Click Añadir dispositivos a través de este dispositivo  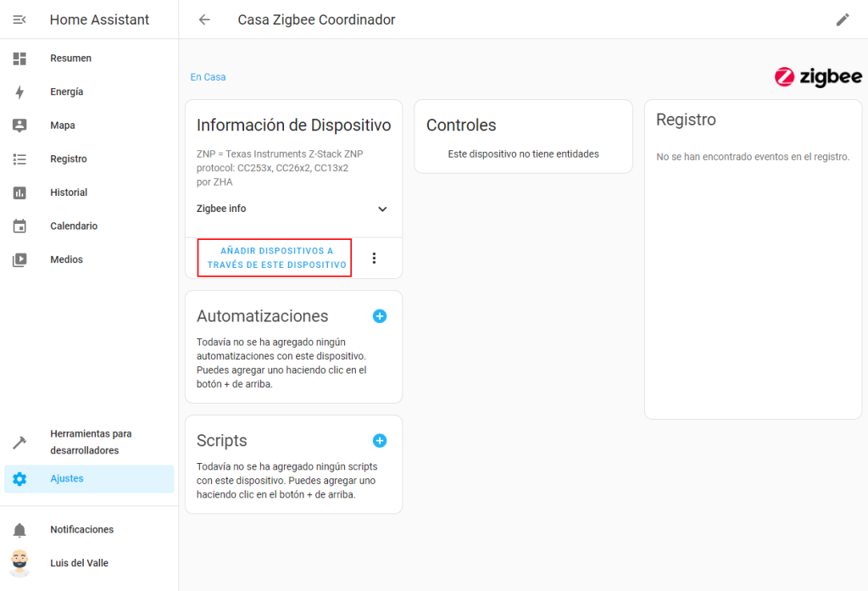pyautogui.click(x=276, y=258)
